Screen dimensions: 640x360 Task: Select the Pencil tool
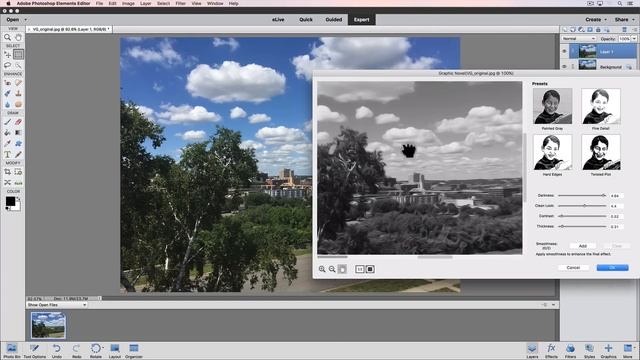click(18, 154)
